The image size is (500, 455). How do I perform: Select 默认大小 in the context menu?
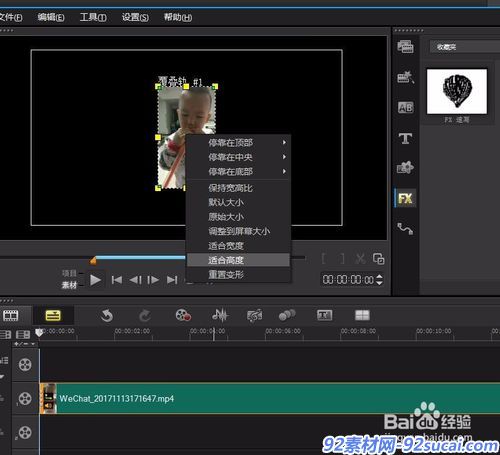238,202
